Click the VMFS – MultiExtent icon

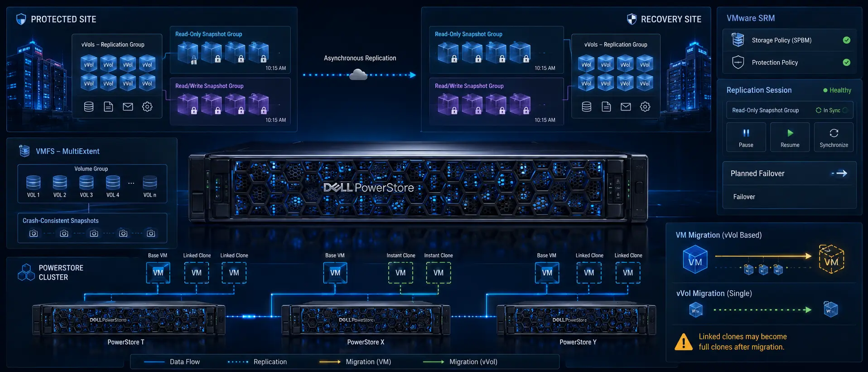pos(24,151)
